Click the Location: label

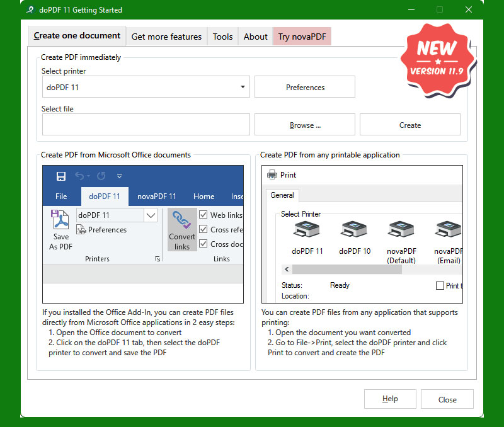point(295,296)
